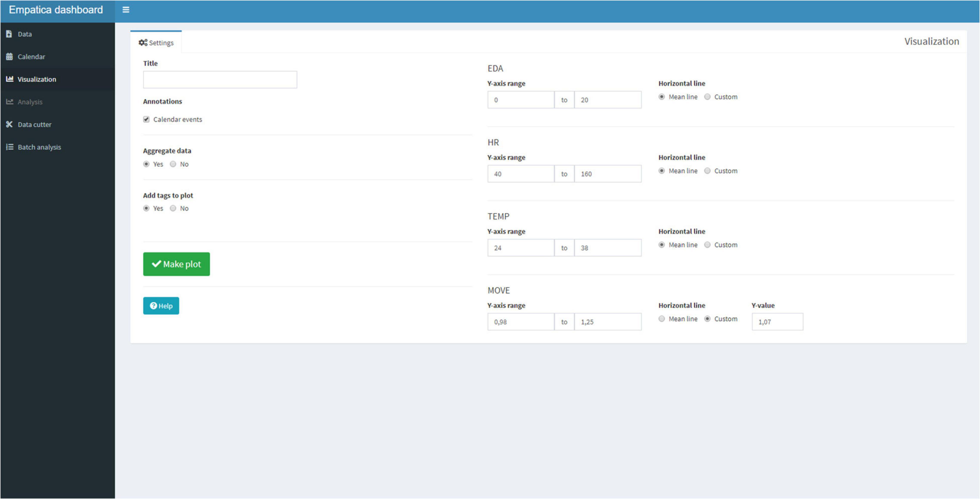Click the Data file icon in sidebar

9,34
